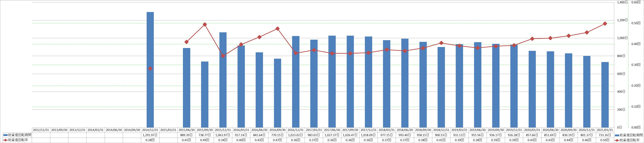The height and width of the screenshot is (143, 644).
Task: Click the 857.66日 table cell
Action: point(532,135)
